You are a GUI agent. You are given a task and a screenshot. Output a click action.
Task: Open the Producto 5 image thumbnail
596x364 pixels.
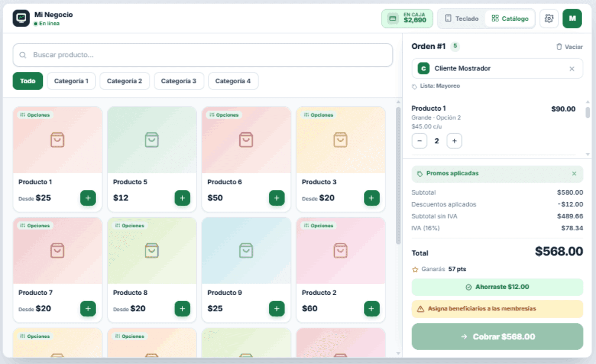pyautogui.click(x=152, y=140)
